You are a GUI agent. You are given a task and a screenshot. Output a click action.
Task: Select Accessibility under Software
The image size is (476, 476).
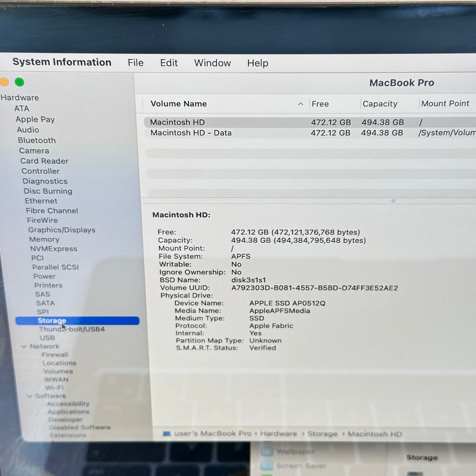coord(68,404)
